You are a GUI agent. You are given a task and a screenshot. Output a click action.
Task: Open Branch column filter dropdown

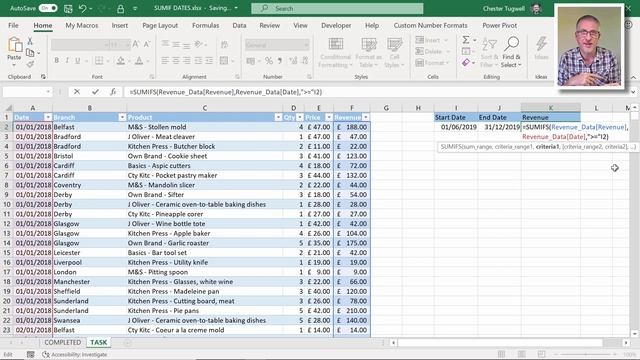coord(122,117)
